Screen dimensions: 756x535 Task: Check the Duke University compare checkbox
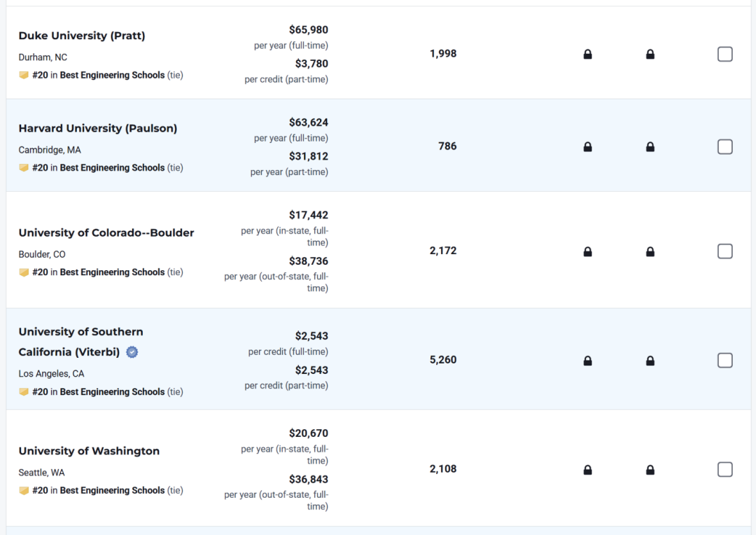(724, 54)
